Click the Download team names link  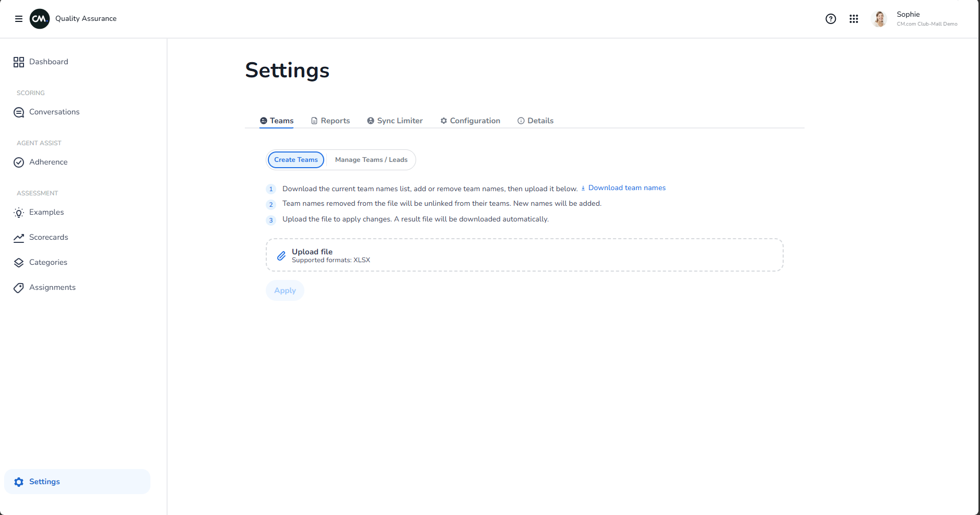click(623, 188)
